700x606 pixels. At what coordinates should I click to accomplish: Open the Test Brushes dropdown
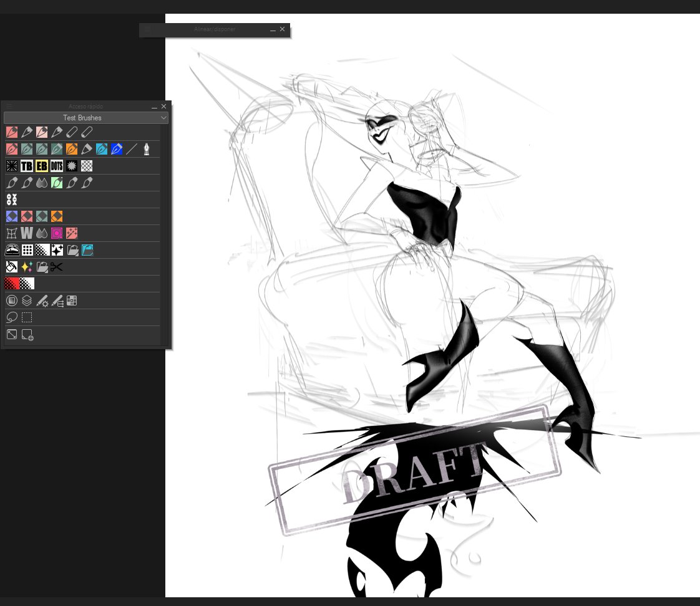84,118
